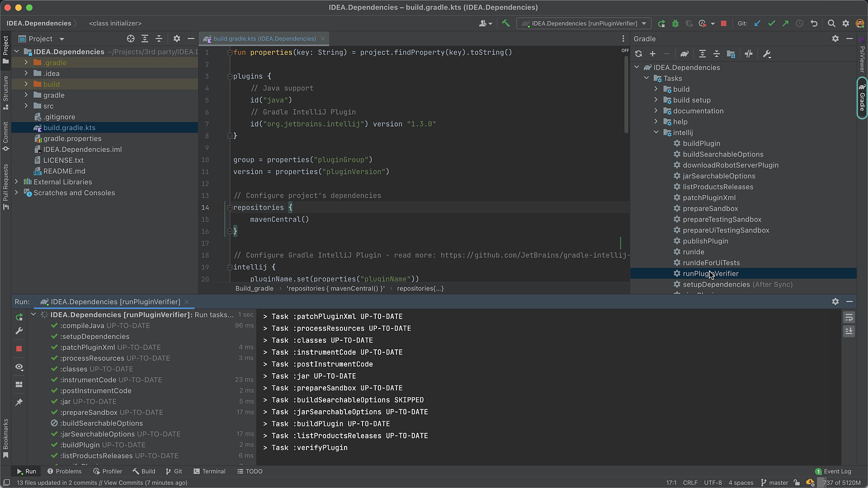Open the Commit side tool window
The width and height of the screenshot is (868, 488).
(x=5, y=136)
